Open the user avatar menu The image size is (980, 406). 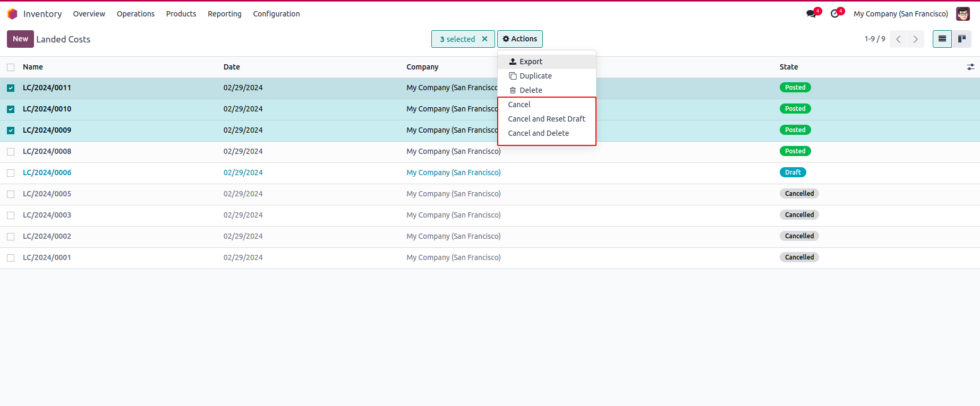coord(963,14)
